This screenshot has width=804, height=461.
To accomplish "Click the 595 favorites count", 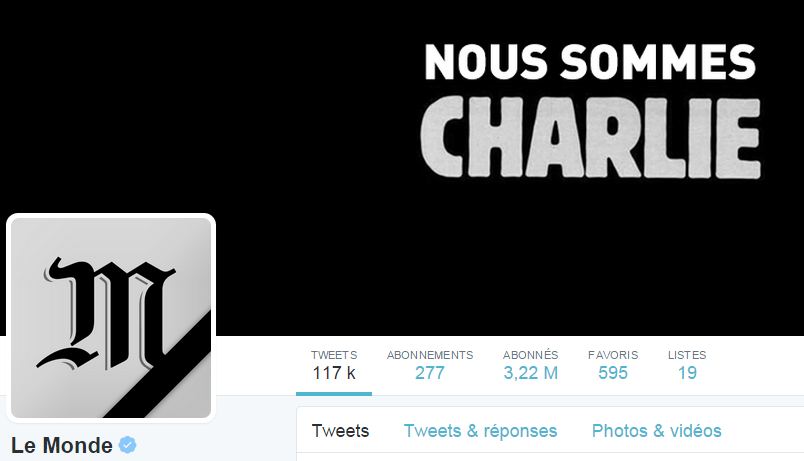I will (613, 373).
